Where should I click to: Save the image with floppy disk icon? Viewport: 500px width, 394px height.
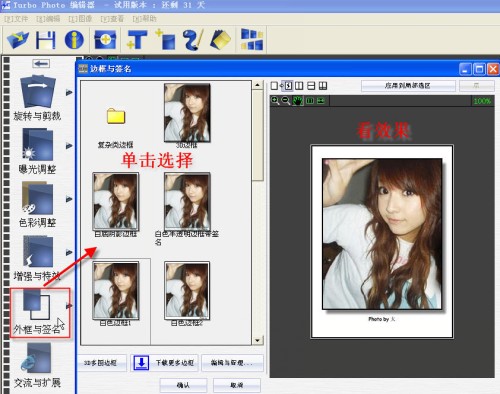[x=46, y=40]
